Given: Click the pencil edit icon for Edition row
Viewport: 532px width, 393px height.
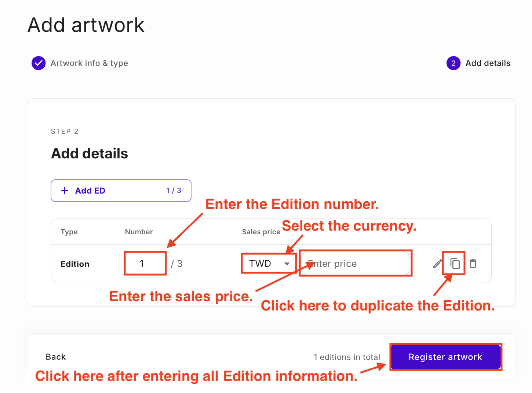Looking at the screenshot, I should pyautogui.click(x=437, y=264).
